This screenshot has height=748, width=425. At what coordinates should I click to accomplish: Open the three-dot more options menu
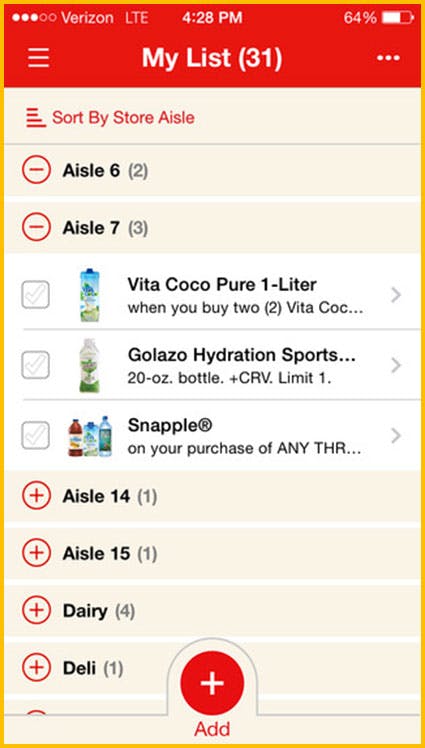point(388,58)
